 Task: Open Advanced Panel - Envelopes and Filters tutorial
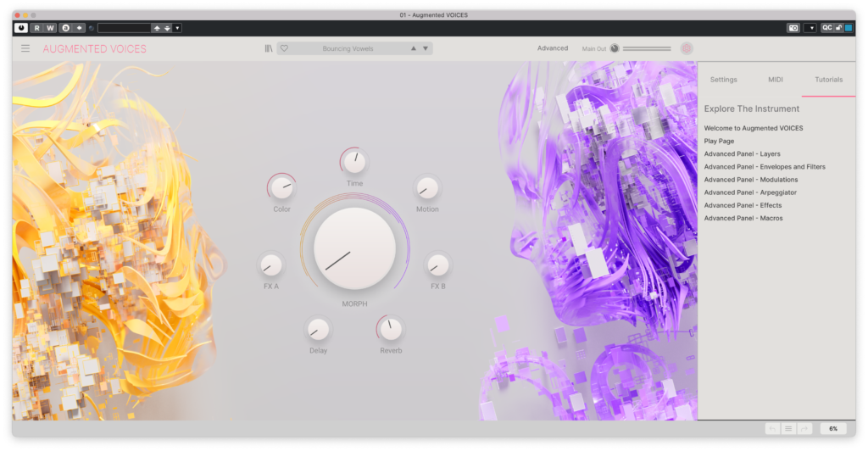[765, 166]
